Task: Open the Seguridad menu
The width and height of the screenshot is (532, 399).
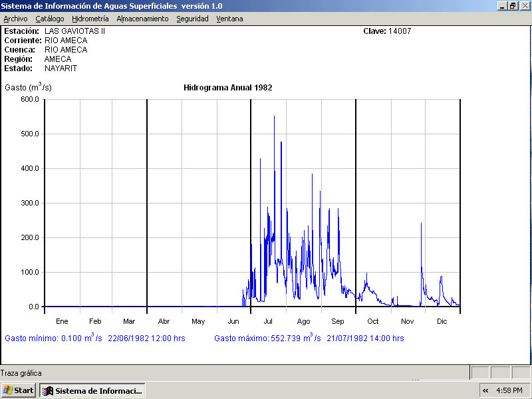Action: (192, 19)
